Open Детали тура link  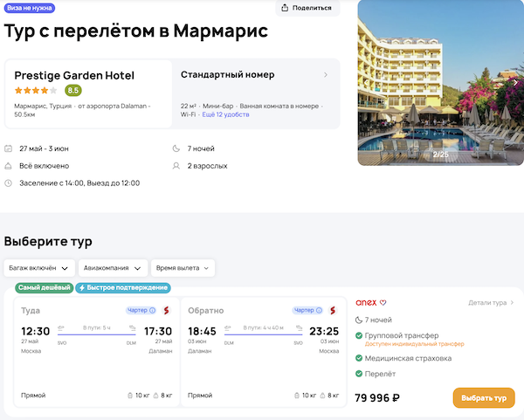pos(491,303)
